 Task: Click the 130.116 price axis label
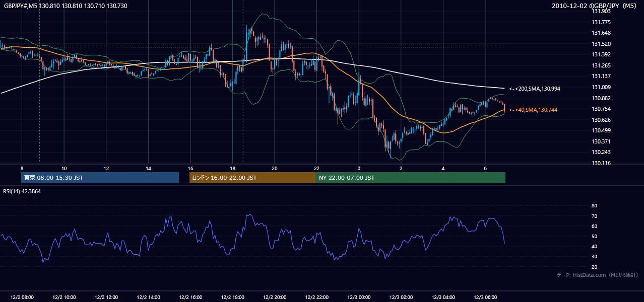pyautogui.click(x=601, y=163)
